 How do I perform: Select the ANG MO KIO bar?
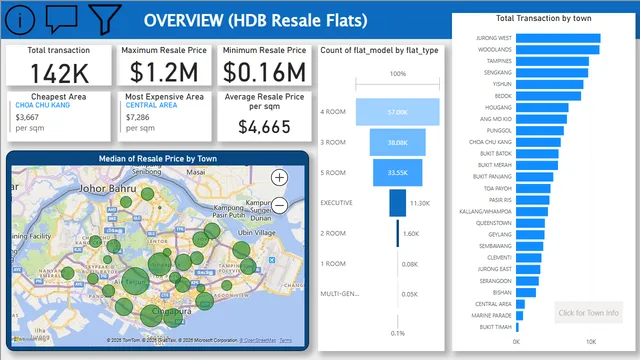coord(541,119)
